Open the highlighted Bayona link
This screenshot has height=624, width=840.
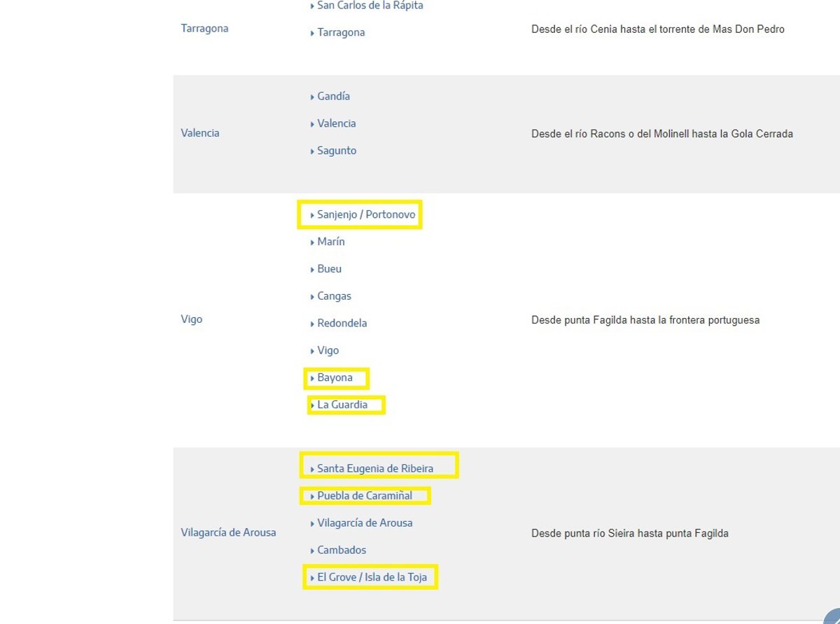(x=335, y=378)
